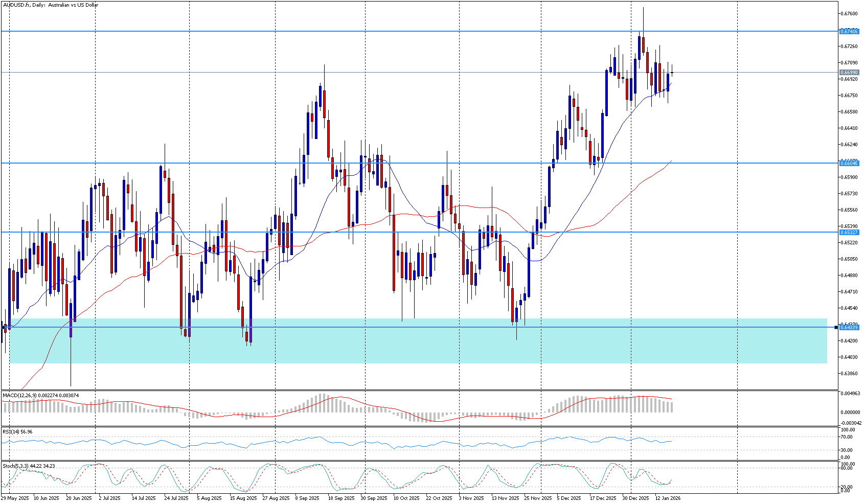This screenshot has width=865, height=504.
Task: Select the 0.66045 level price tag
Action: (x=849, y=164)
